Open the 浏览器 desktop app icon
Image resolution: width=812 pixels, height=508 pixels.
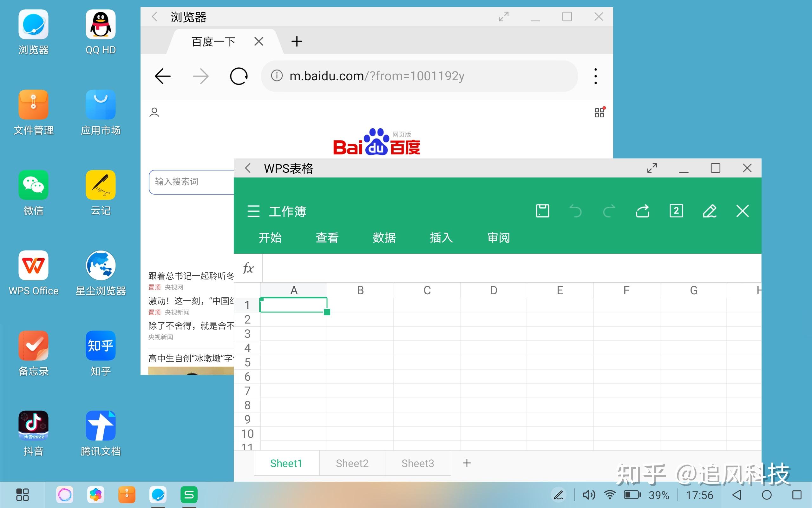pos(33,24)
